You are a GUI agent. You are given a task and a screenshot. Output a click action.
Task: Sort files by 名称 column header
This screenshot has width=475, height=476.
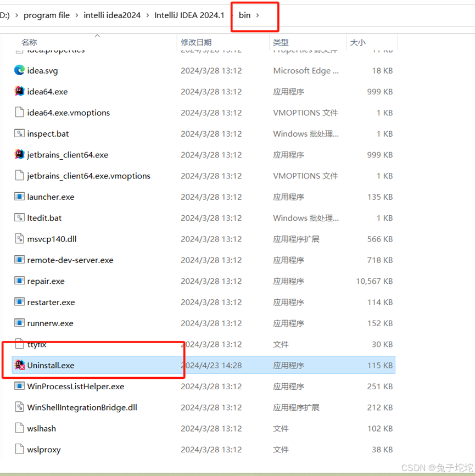[x=29, y=42]
